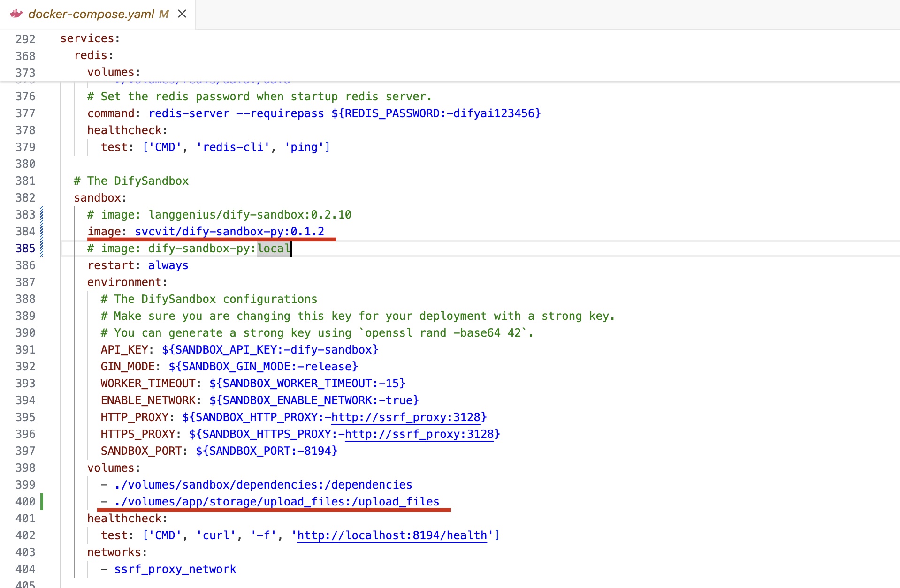Viewport: 900px width, 588px height.
Task: Close the docker-compose.yaml tab
Action: (x=182, y=14)
